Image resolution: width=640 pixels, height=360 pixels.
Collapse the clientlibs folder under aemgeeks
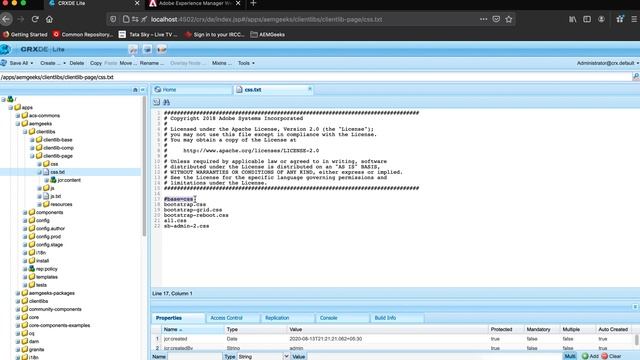point(25,132)
